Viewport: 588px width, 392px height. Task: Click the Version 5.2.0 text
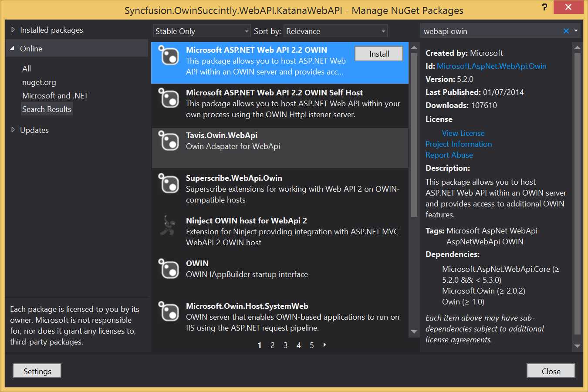point(449,79)
